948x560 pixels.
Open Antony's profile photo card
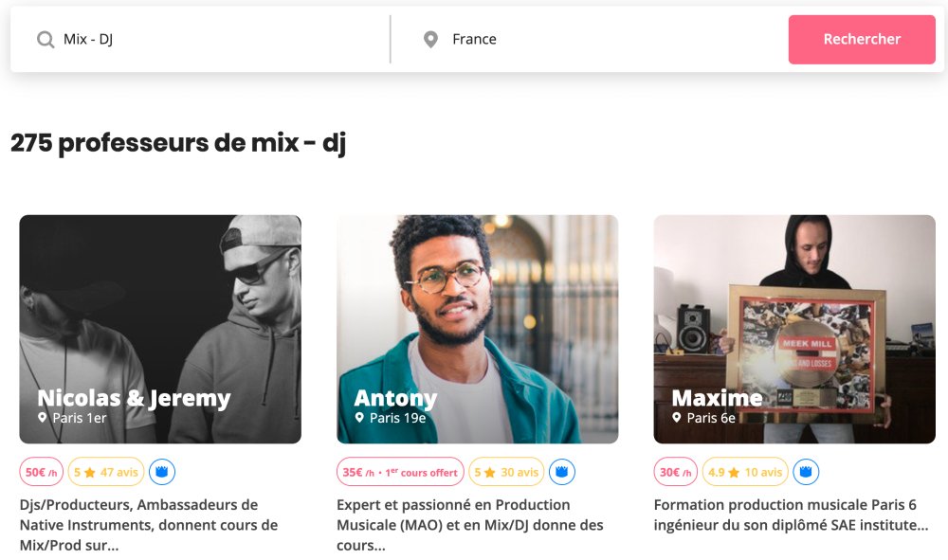tap(477, 329)
